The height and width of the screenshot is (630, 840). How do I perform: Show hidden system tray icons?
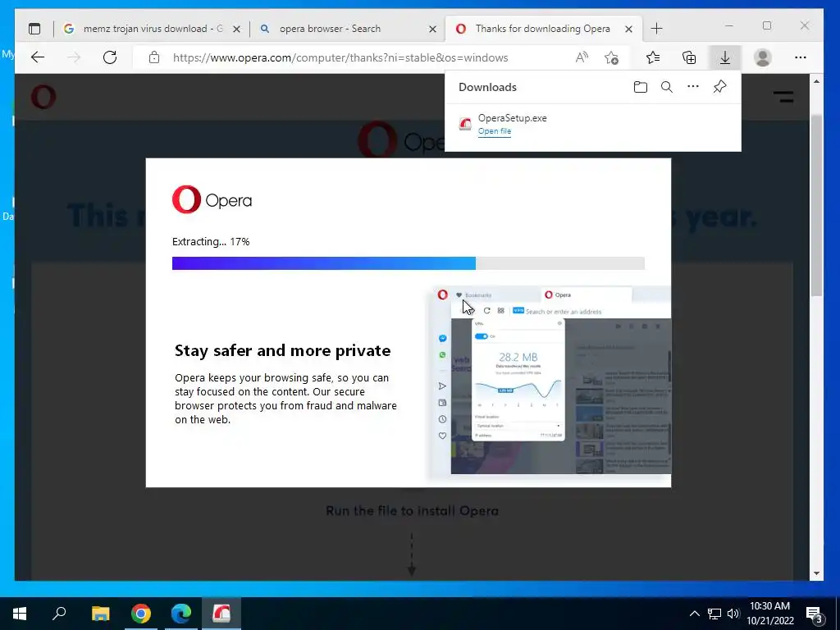pos(694,614)
